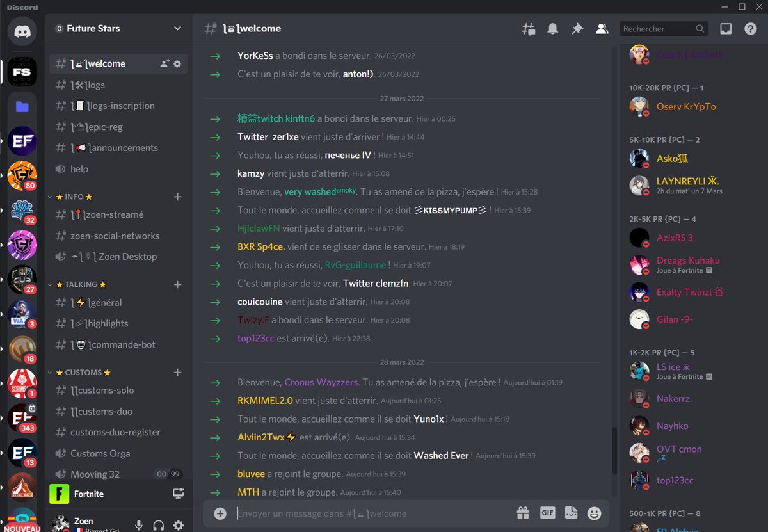
Task: Open pinned messages for the welcome channel
Action: tap(577, 28)
